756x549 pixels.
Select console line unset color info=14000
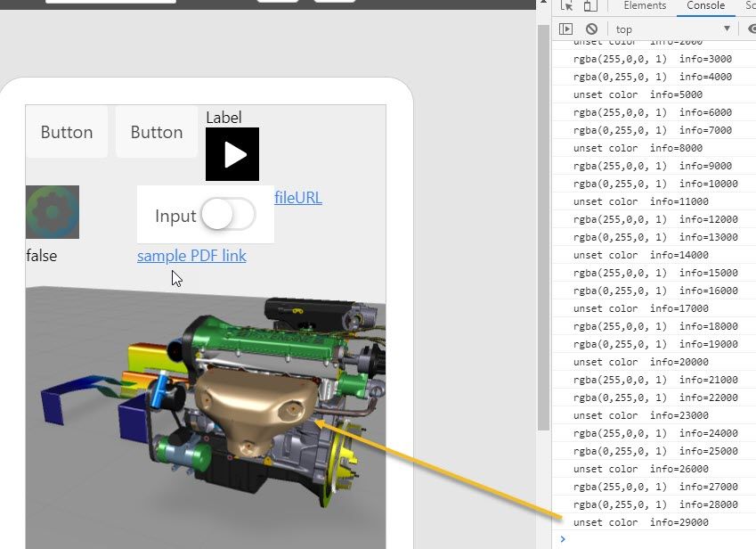click(653, 255)
